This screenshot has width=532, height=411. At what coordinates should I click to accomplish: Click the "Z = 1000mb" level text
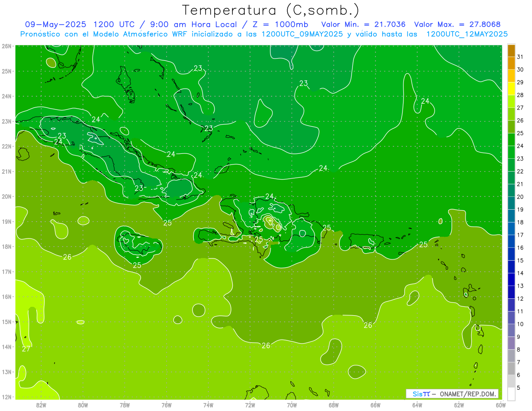[x=280, y=24]
